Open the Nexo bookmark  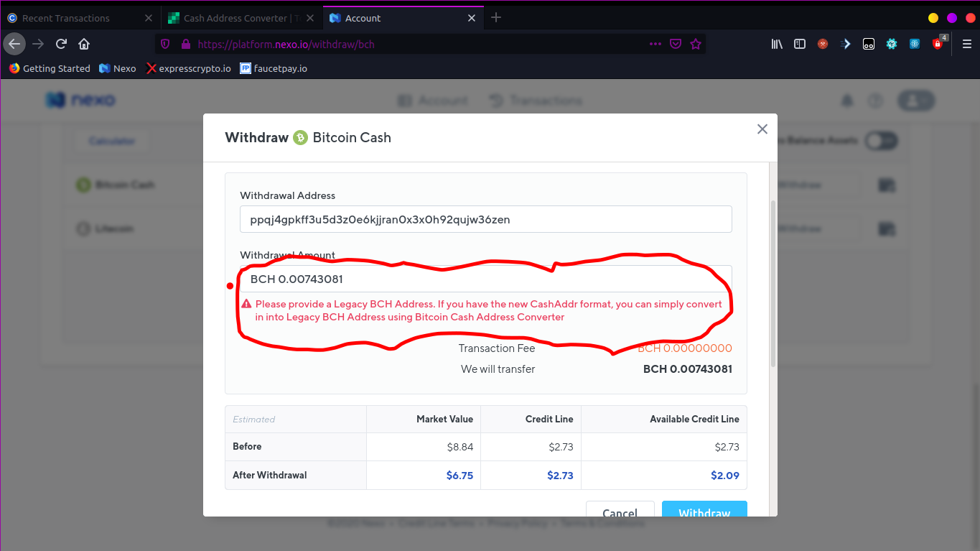click(x=118, y=68)
